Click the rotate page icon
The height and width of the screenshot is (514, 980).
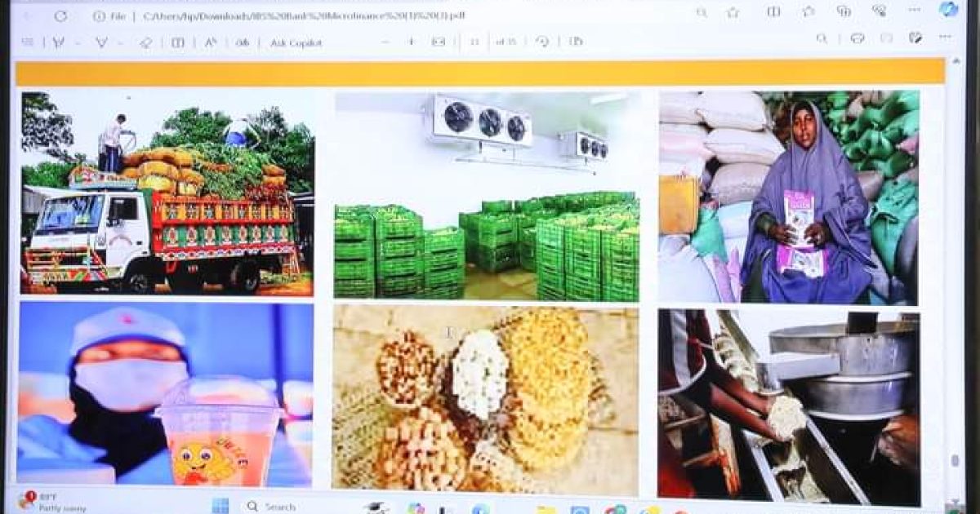coord(542,42)
